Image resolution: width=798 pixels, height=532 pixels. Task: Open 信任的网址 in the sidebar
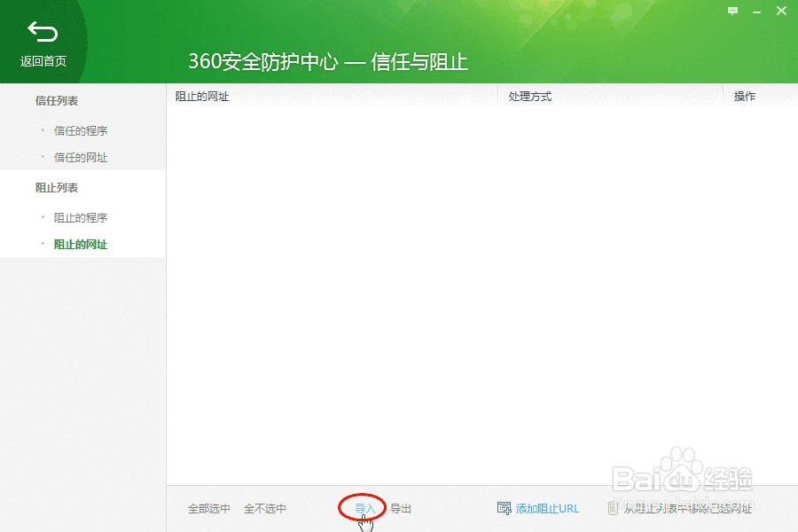click(81, 157)
